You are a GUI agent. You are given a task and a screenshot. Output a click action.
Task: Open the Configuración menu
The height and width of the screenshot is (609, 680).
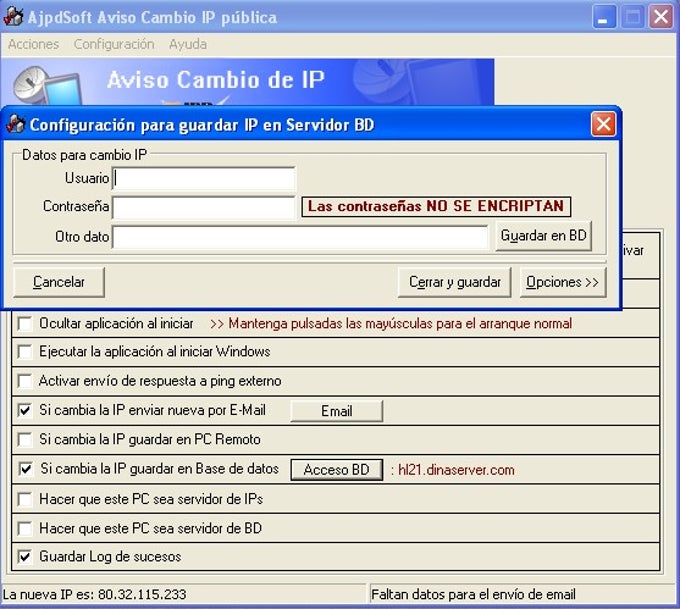114,44
